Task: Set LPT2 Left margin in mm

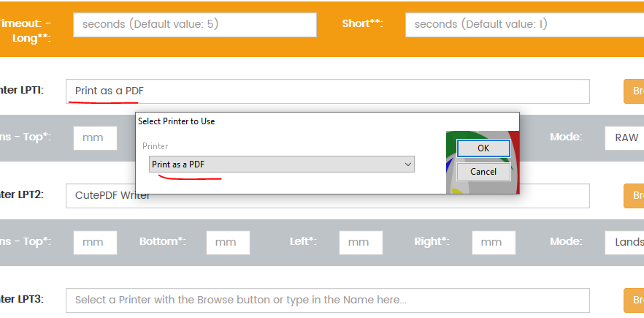Action: (x=361, y=242)
